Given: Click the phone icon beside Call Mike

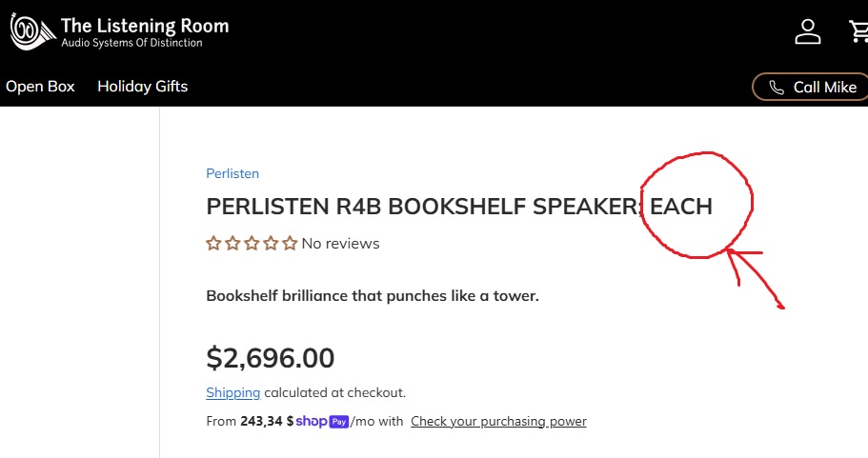Looking at the screenshot, I should coord(777,88).
